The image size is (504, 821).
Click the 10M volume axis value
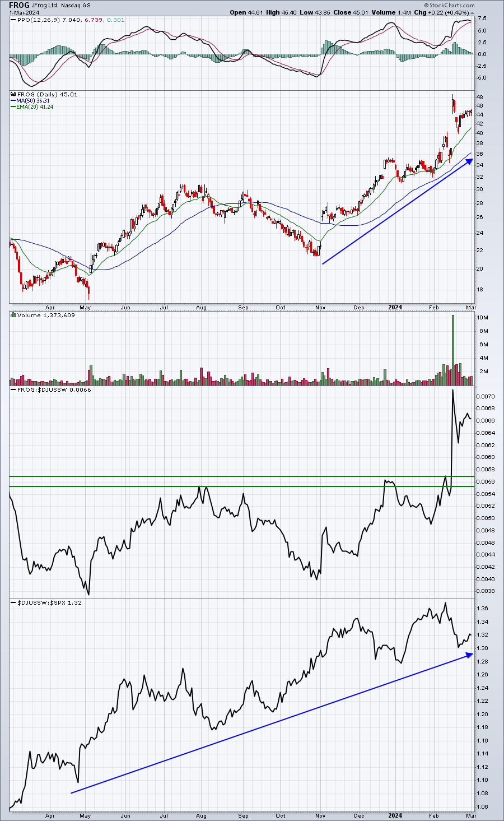481,318
